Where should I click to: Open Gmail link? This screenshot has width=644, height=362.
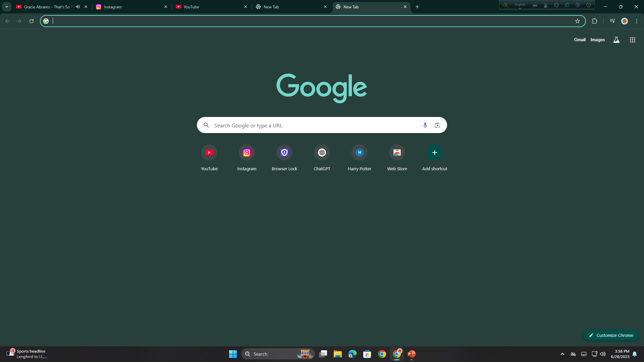coord(580,40)
